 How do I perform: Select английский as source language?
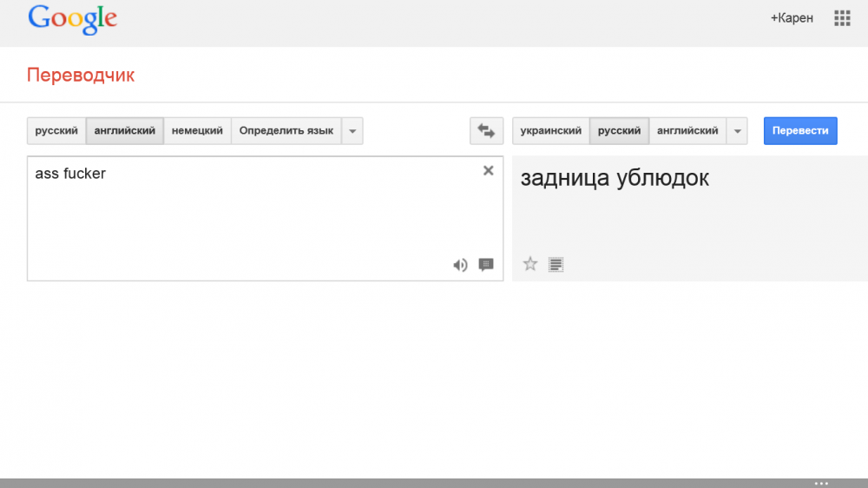[124, 131]
